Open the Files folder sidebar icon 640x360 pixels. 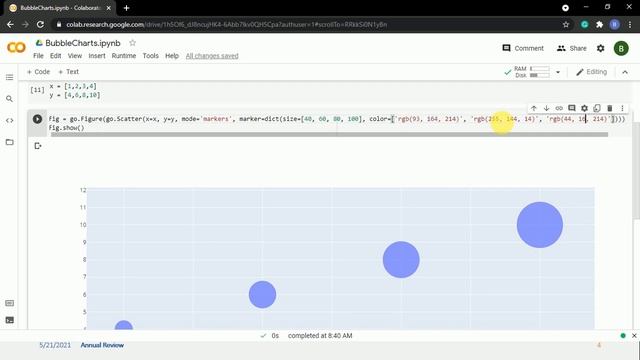[x=9, y=142]
